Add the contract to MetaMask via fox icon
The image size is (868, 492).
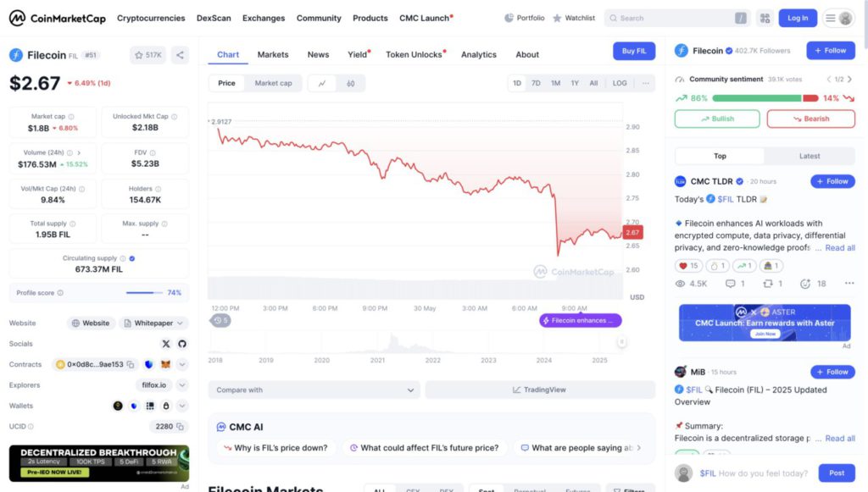pos(166,364)
